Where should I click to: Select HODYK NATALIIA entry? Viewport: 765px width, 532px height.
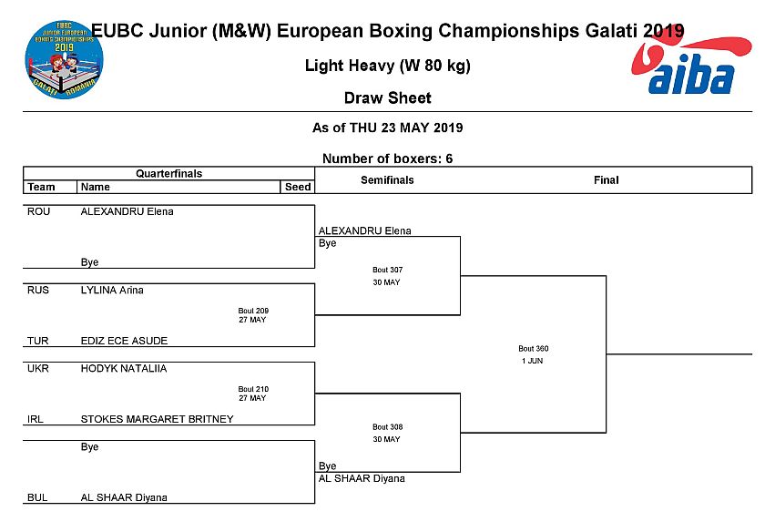pos(124,369)
